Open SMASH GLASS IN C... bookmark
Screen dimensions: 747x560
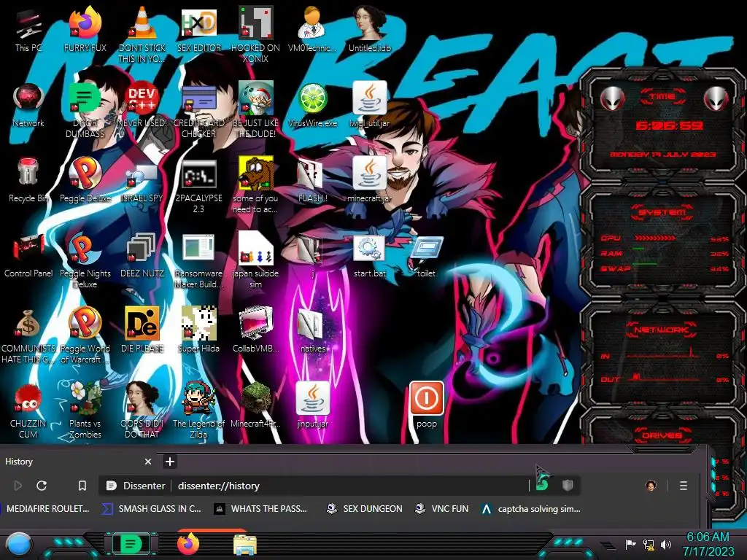click(152, 508)
